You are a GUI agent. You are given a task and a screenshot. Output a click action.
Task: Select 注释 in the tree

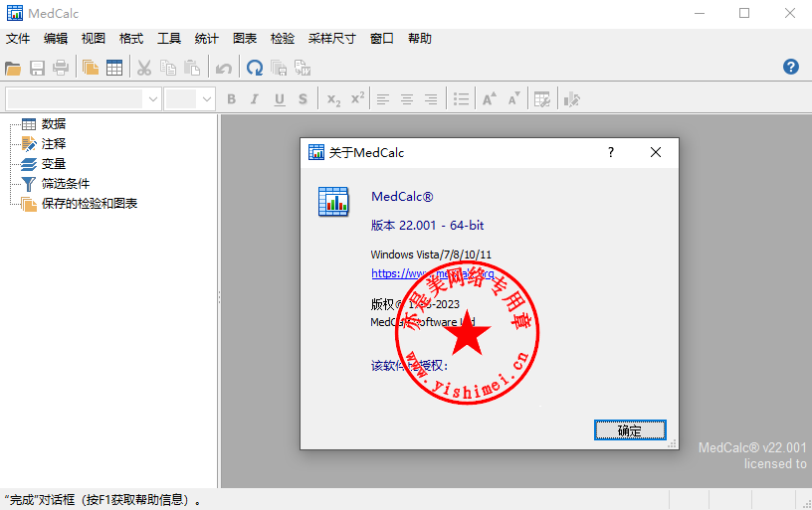click(x=54, y=143)
